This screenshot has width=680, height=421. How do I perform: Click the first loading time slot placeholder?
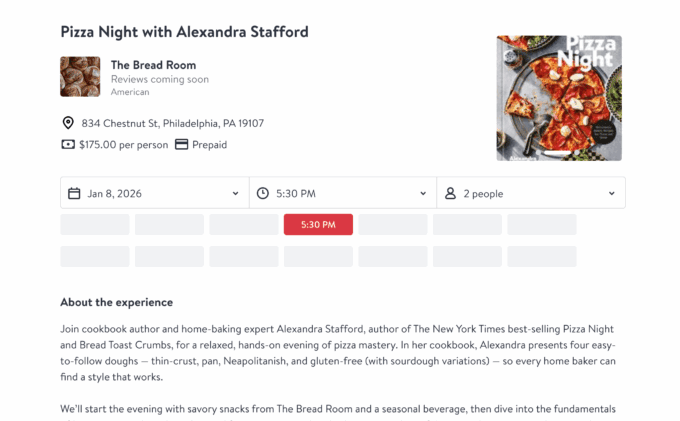point(94,225)
